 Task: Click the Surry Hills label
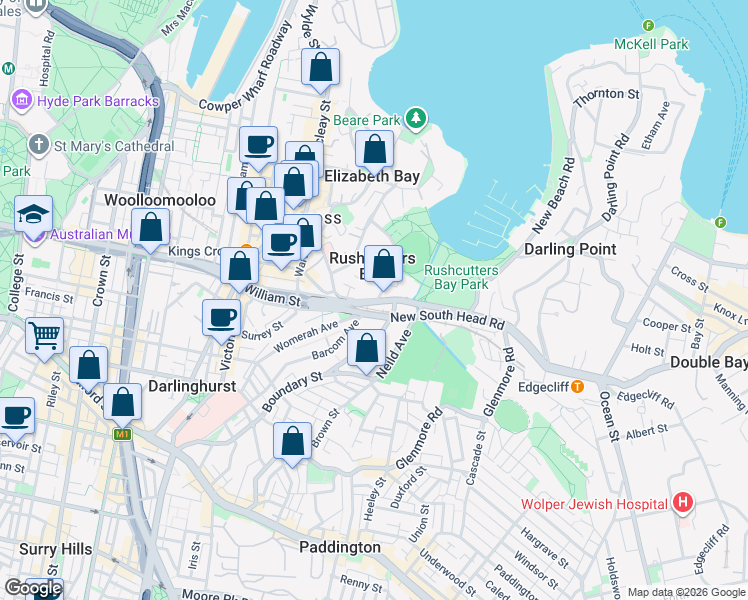pos(55,549)
